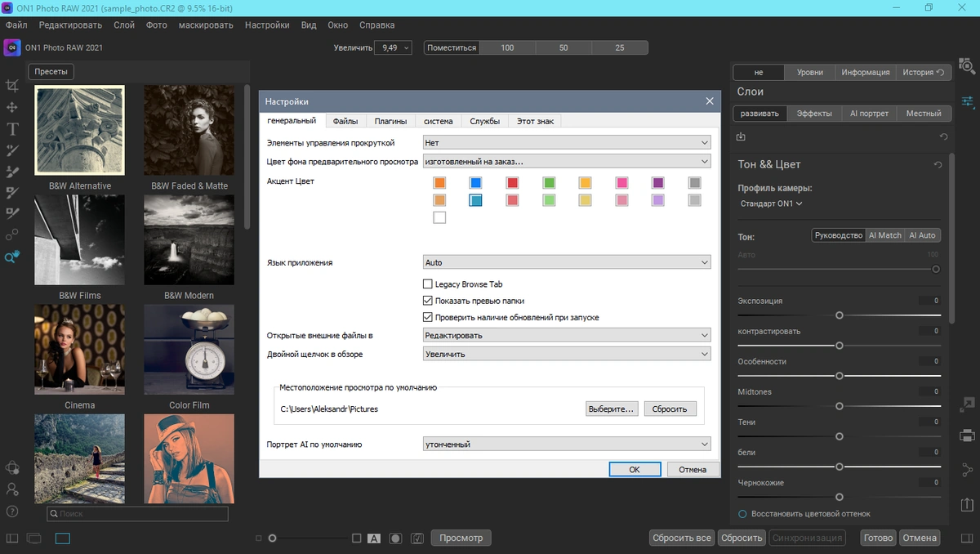Open the Browse icon at top right sidebar

[968, 65]
